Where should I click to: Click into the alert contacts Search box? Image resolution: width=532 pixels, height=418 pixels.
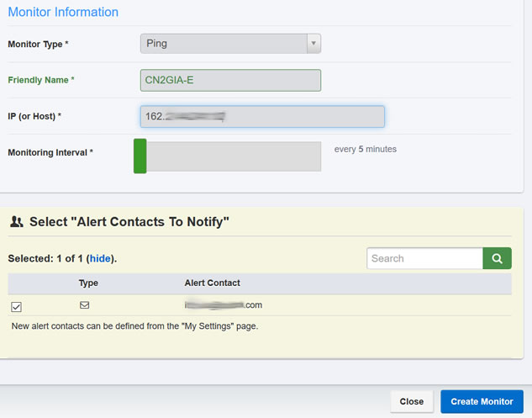[424, 259]
